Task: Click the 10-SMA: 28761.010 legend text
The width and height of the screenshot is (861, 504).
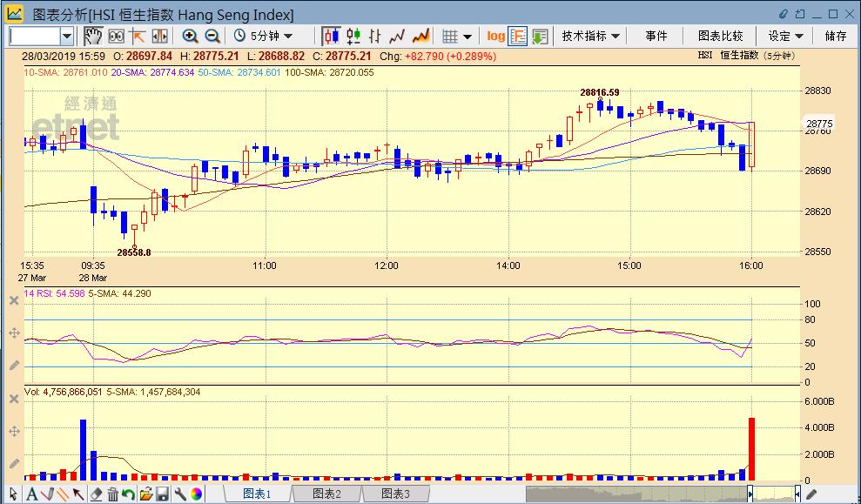Action: coord(66,72)
